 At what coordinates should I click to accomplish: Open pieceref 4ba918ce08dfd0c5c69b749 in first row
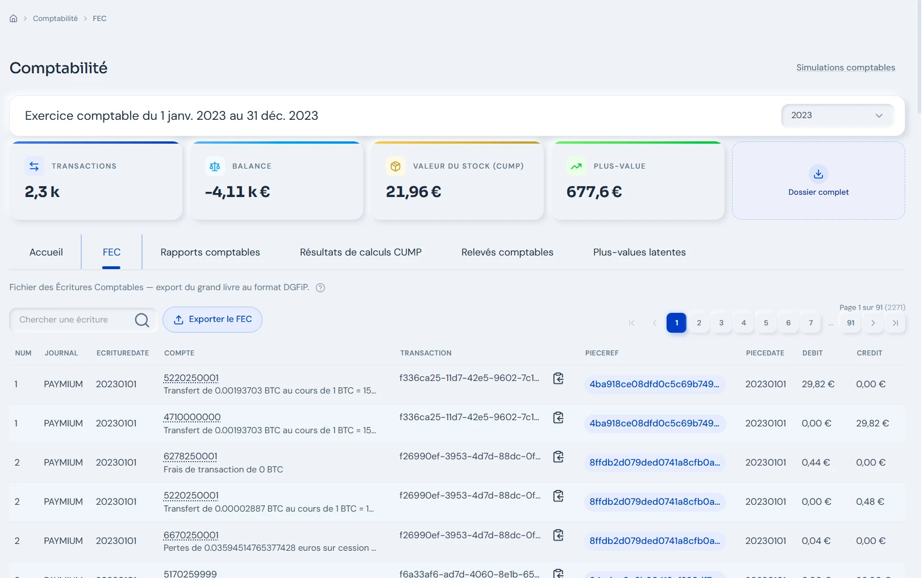click(655, 384)
